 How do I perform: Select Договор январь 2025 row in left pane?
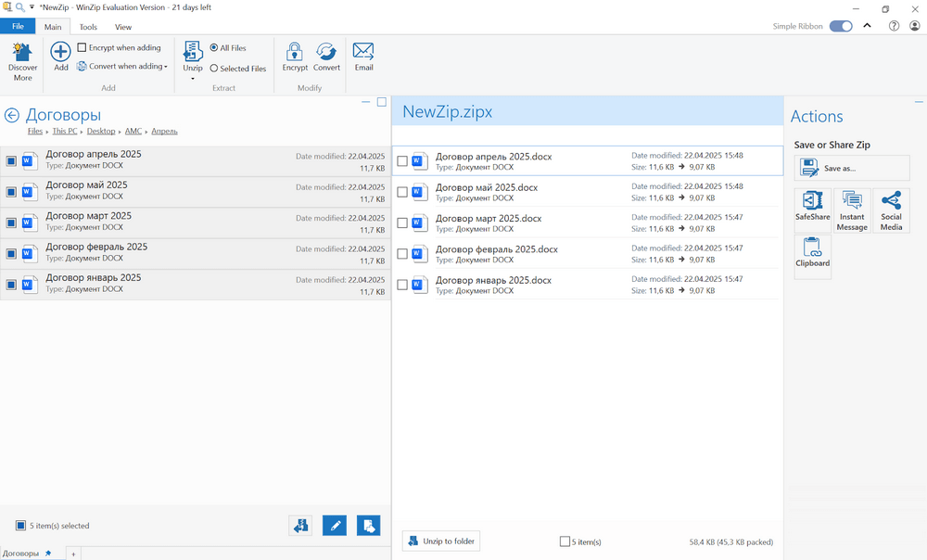(x=195, y=285)
